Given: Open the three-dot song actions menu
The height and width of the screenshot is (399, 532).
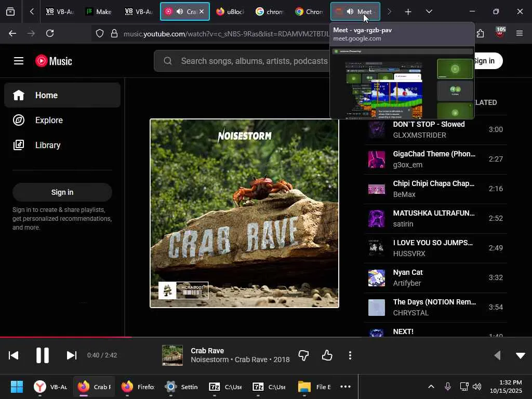Looking at the screenshot, I should coord(350,355).
